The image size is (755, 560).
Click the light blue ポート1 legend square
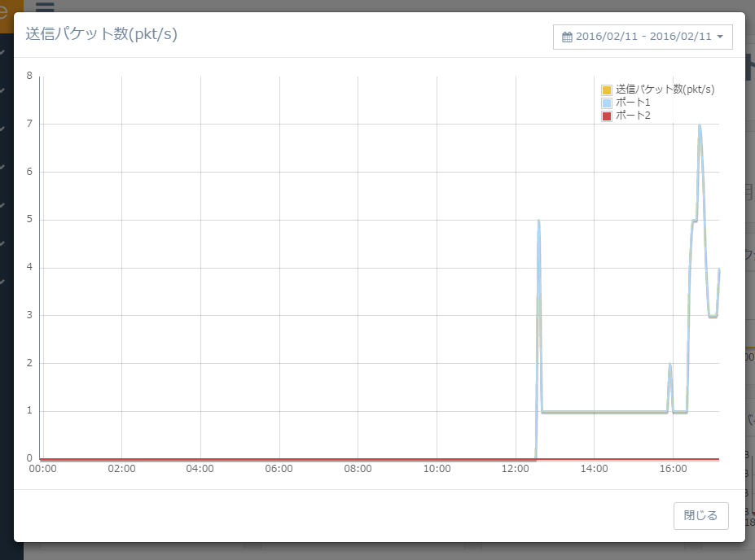click(x=606, y=103)
